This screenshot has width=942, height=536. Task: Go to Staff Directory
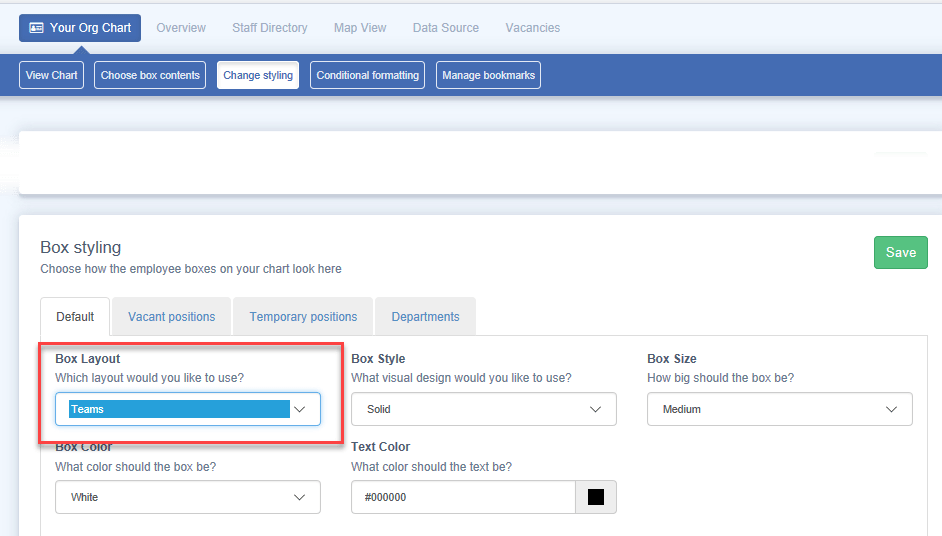(x=269, y=28)
